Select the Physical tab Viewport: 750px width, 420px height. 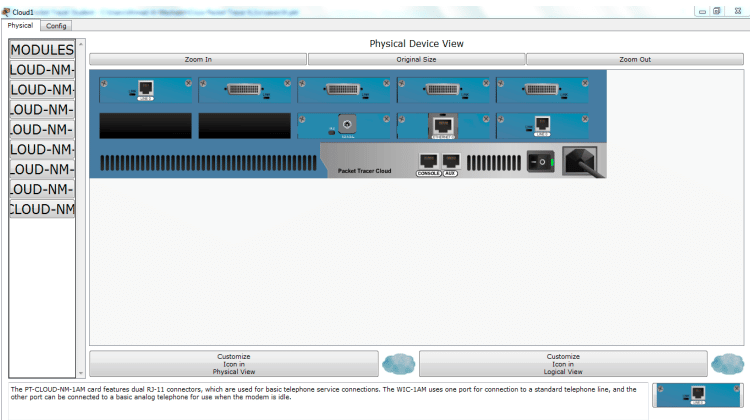[20, 25]
